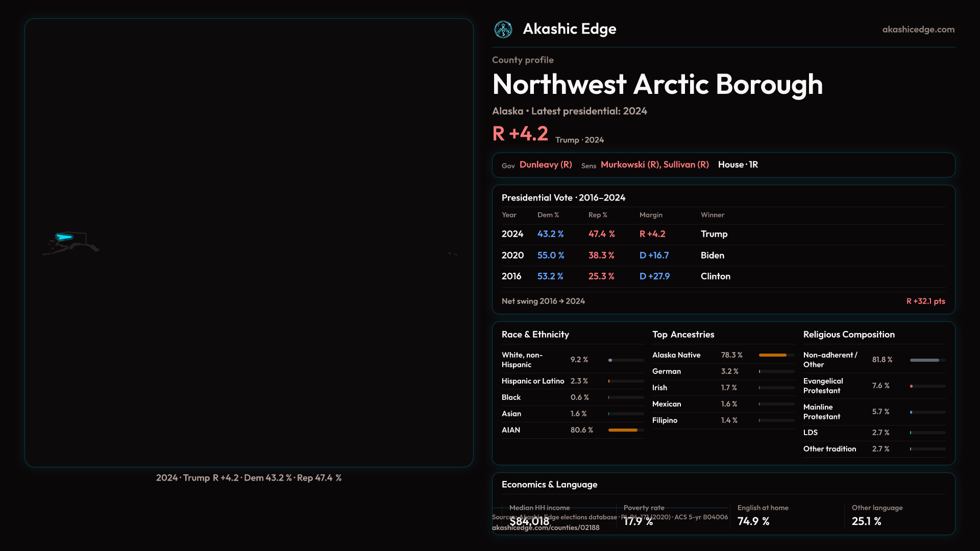Click the AIAN percentage bar
Screen dimensions: 980x551
point(623,430)
